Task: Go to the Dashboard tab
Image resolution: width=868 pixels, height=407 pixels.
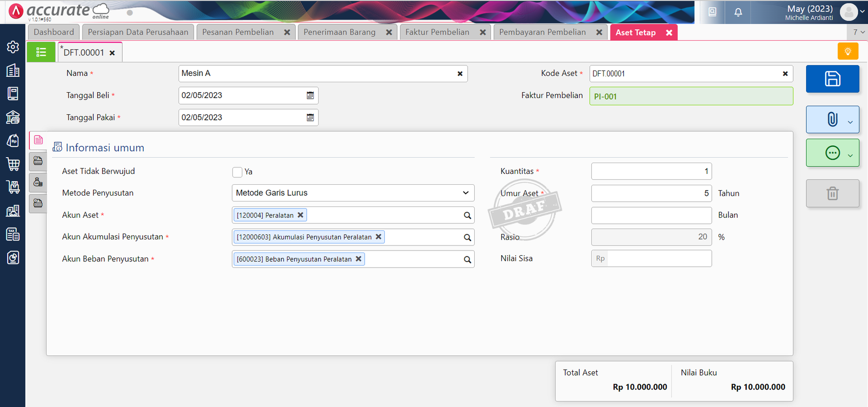Action: click(x=54, y=32)
